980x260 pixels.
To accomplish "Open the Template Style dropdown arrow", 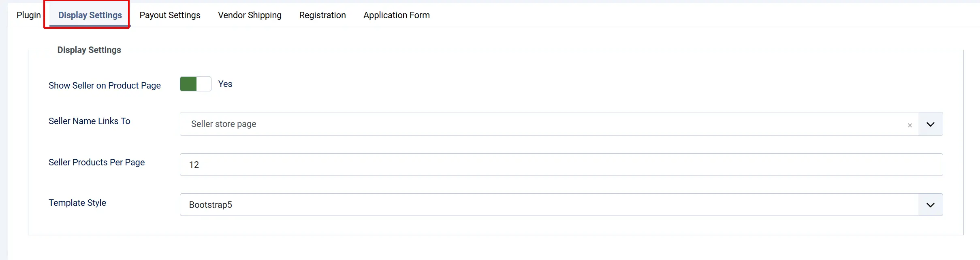I will [930, 205].
